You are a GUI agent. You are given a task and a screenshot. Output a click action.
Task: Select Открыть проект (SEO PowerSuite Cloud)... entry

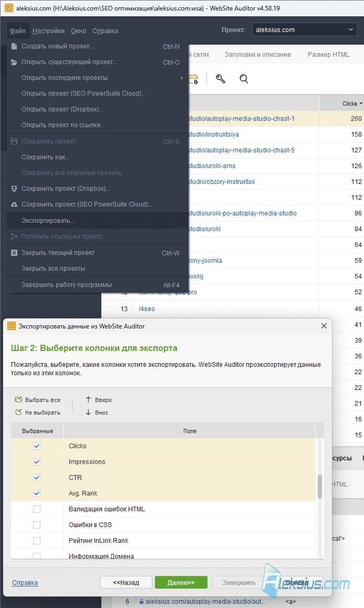98,94
